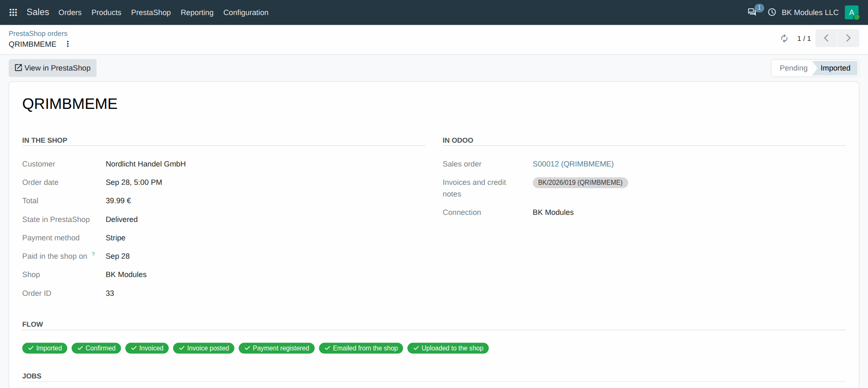Click the order date Sep 28, 5:00 PM
The width and height of the screenshot is (868, 388).
134,182
